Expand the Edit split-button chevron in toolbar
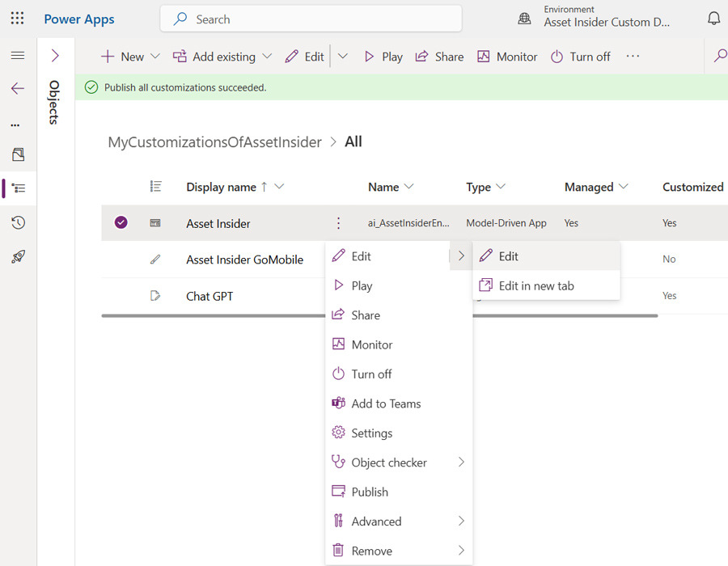Image resolution: width=728 pixels, height=566 pixels. click(343, 56)
